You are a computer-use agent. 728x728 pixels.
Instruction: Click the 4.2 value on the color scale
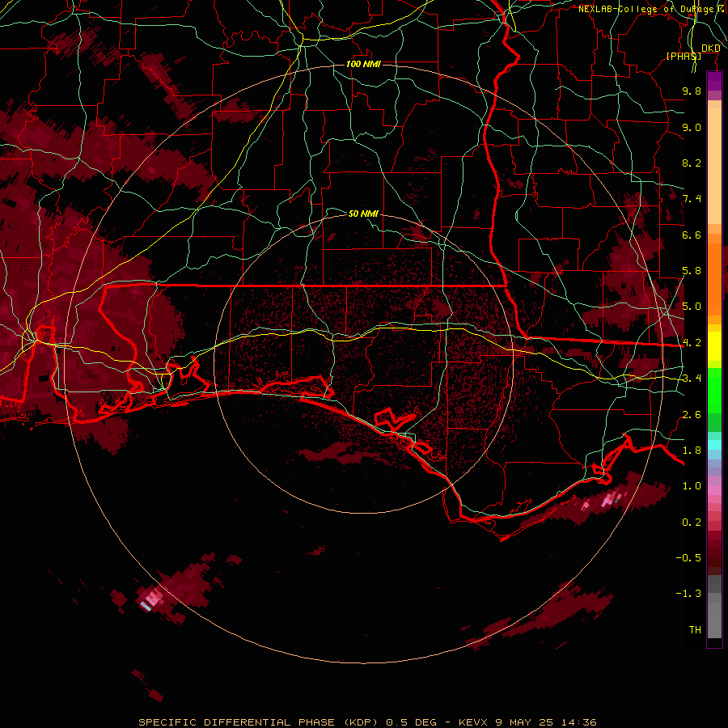[692, 343]
